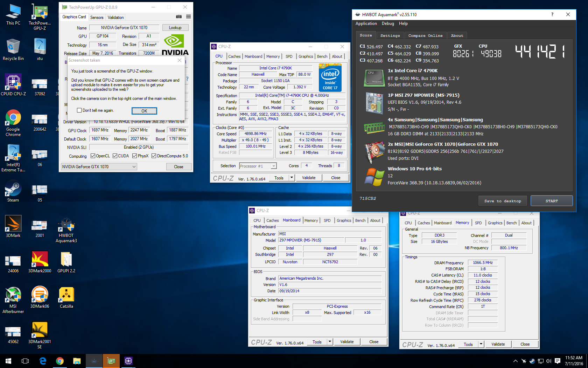Image resolution: width=588 pixels, height=368 pixels.
Task: Switch to the Validation tab in GPU-Z
Action: pyautogui.click(x=115, y=17)
